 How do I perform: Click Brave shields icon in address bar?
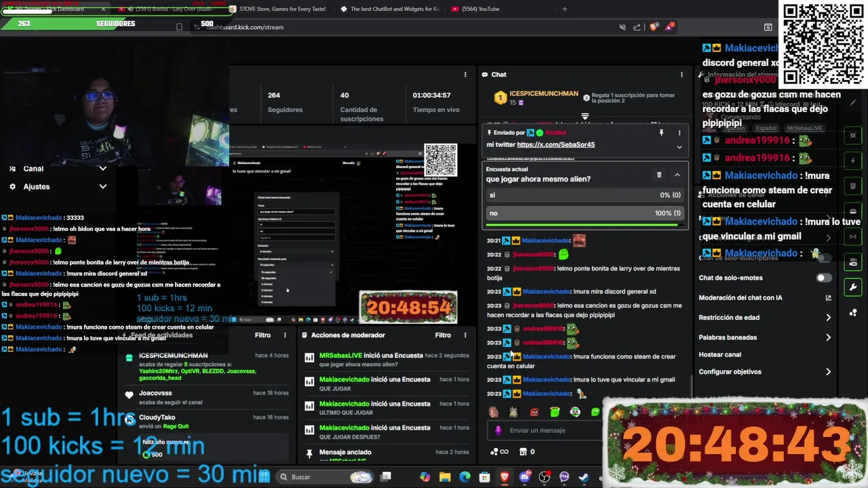654,27
